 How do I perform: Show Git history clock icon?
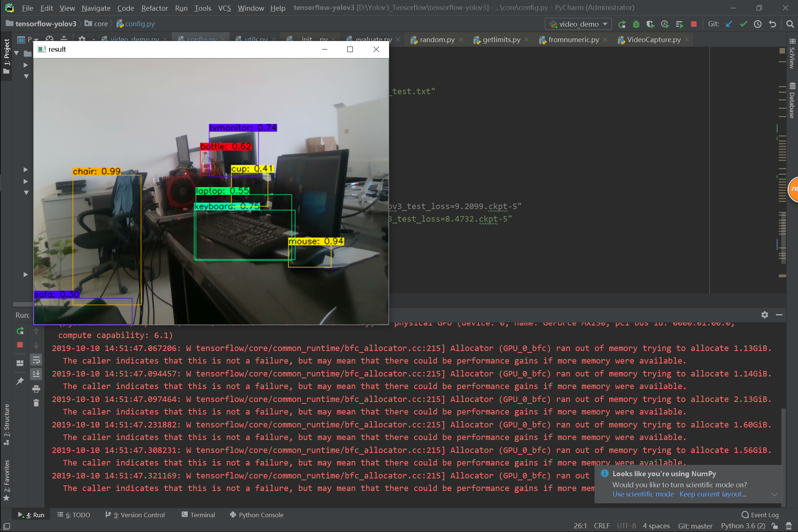coord(758,24)
